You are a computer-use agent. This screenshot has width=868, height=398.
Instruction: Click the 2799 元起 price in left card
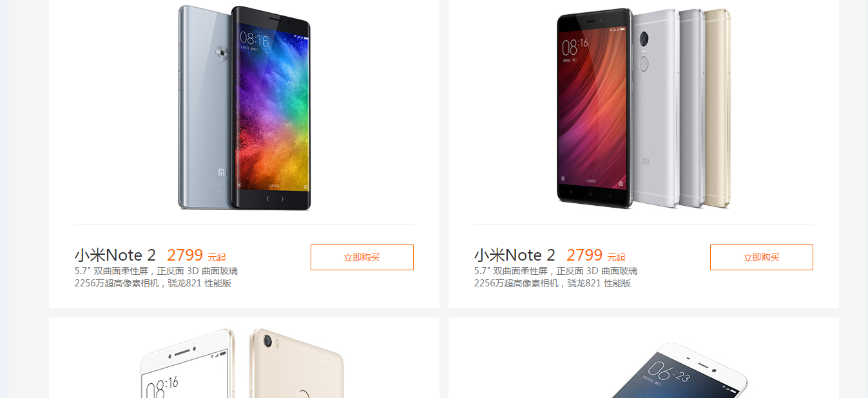[x=197, y=255]
